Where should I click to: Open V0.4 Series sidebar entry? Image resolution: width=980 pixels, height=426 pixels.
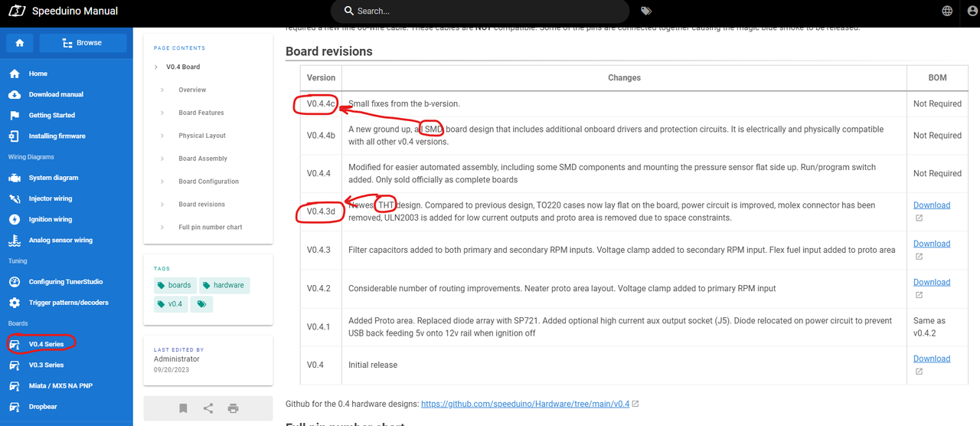pyautogui.click(x=67, y=344)
